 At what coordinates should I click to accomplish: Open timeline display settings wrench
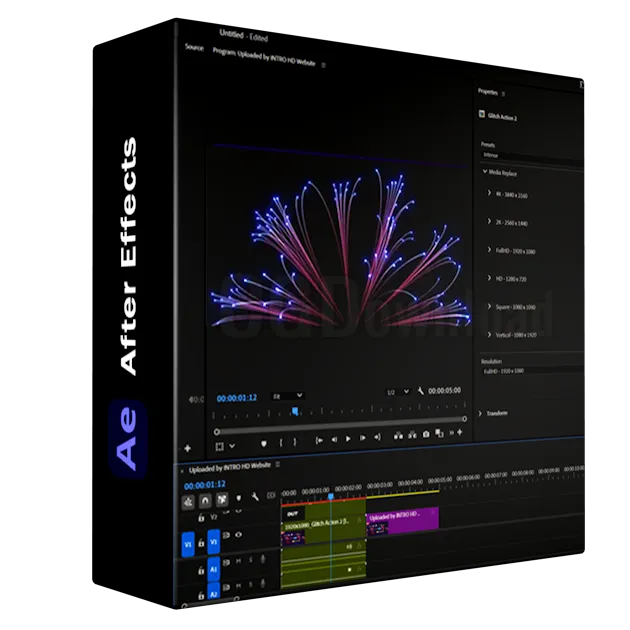[255, 497]
